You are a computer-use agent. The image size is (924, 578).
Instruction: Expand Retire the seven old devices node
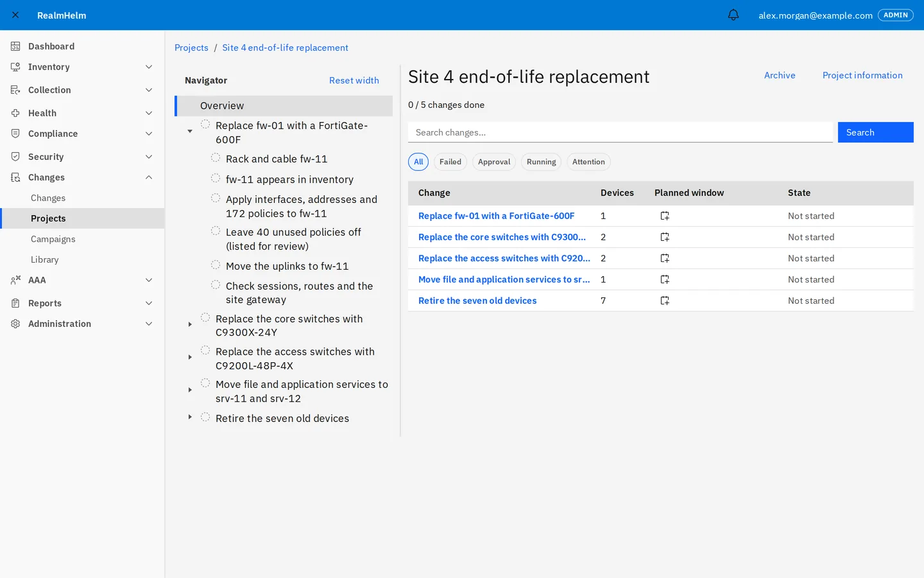(190, 417)
